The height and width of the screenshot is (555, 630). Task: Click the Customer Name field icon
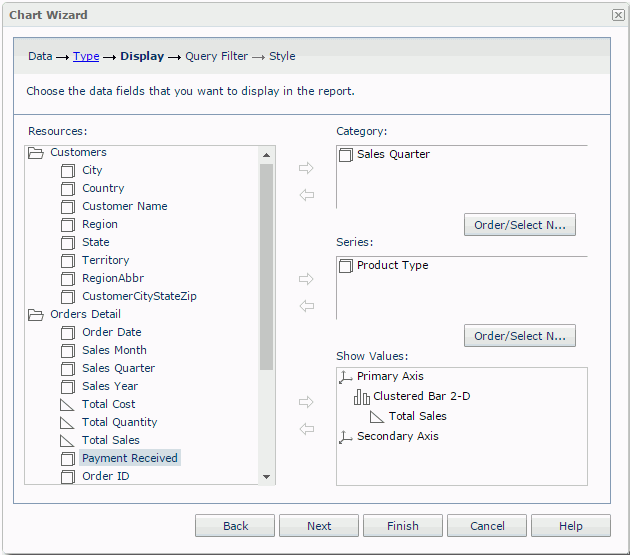68,207
